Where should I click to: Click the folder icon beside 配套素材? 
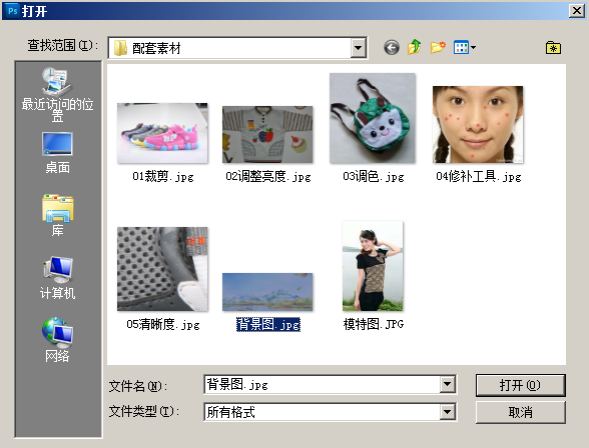120,48
